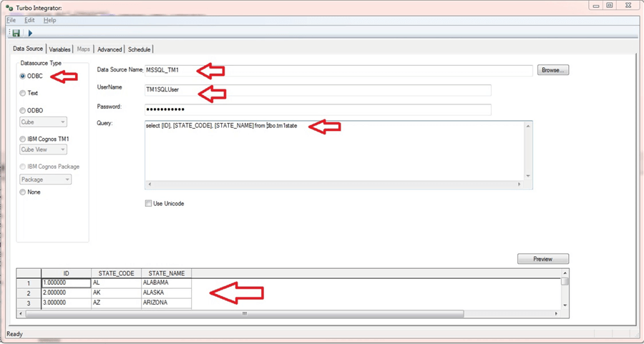The height and width of the screenshot is (344, 644).
Task: Click the Data Source Name input field
Action: click(339, 70)
